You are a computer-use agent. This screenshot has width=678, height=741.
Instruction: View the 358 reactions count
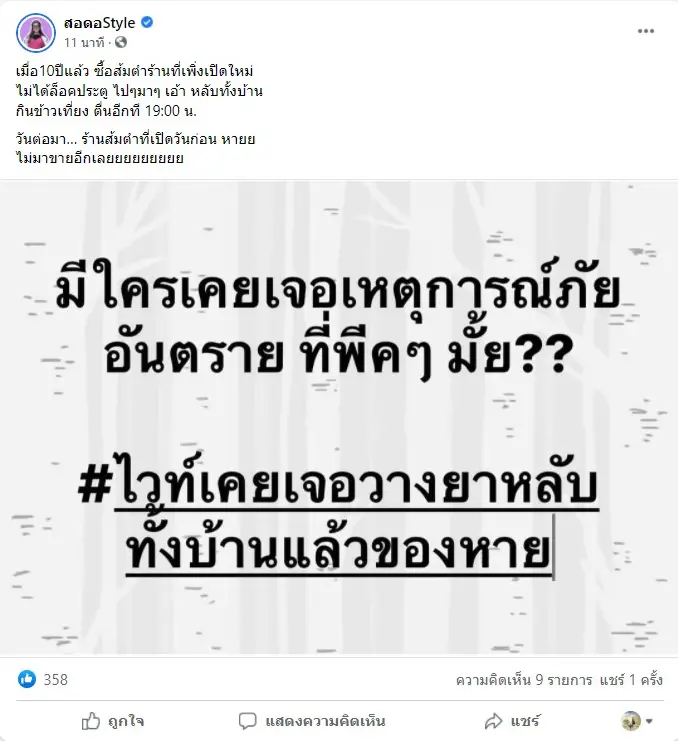tap(56, 680)
